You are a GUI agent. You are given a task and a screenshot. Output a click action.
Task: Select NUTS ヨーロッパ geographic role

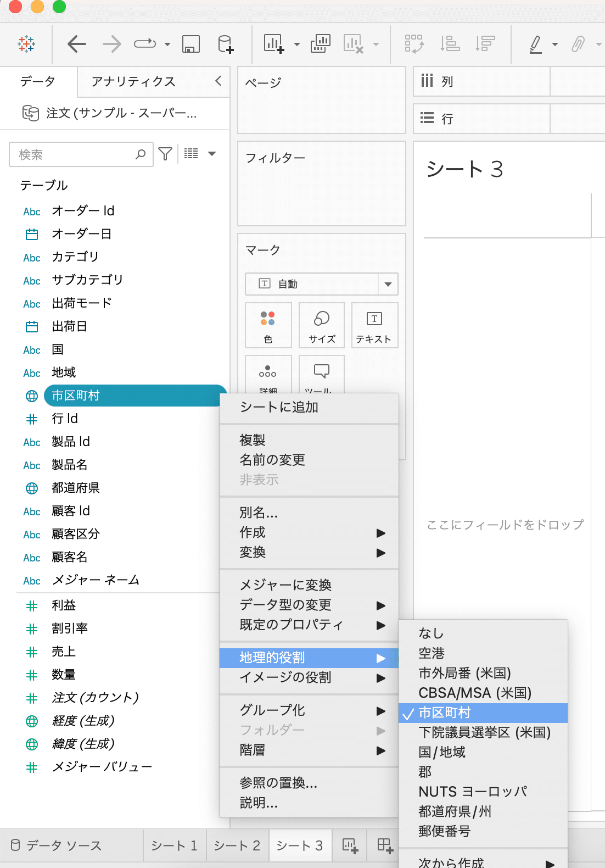tap(483, 792)
